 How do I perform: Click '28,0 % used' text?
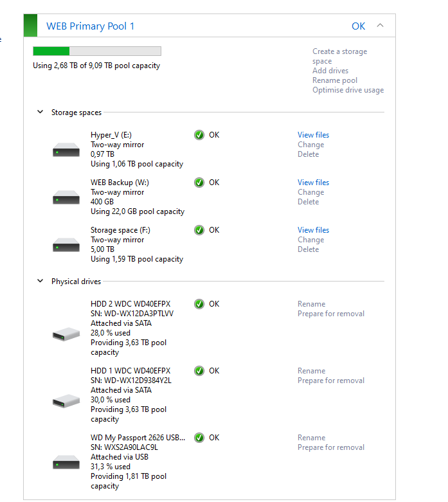pyautogui.click(x=111, y=333)
